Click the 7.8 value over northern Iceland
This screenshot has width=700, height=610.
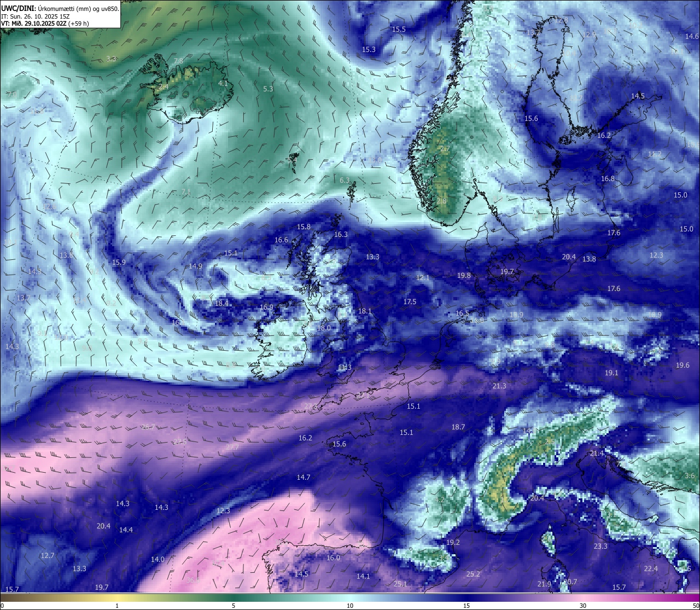(178, 61)
